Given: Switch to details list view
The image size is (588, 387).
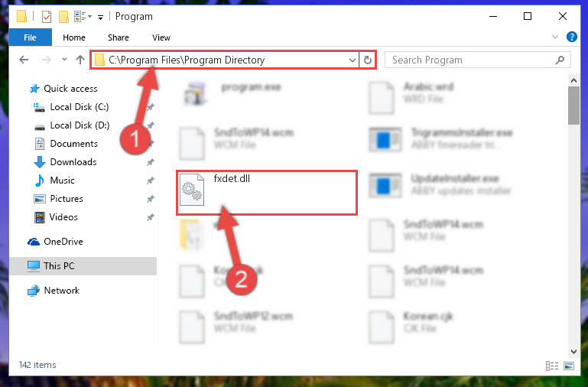Looking at the screenshot, I should [552, 366].
